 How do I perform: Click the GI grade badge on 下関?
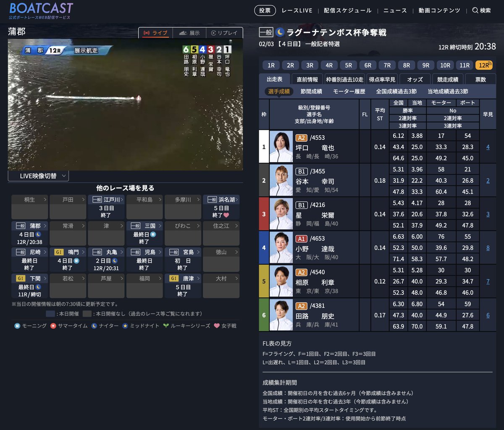point(21,278)
